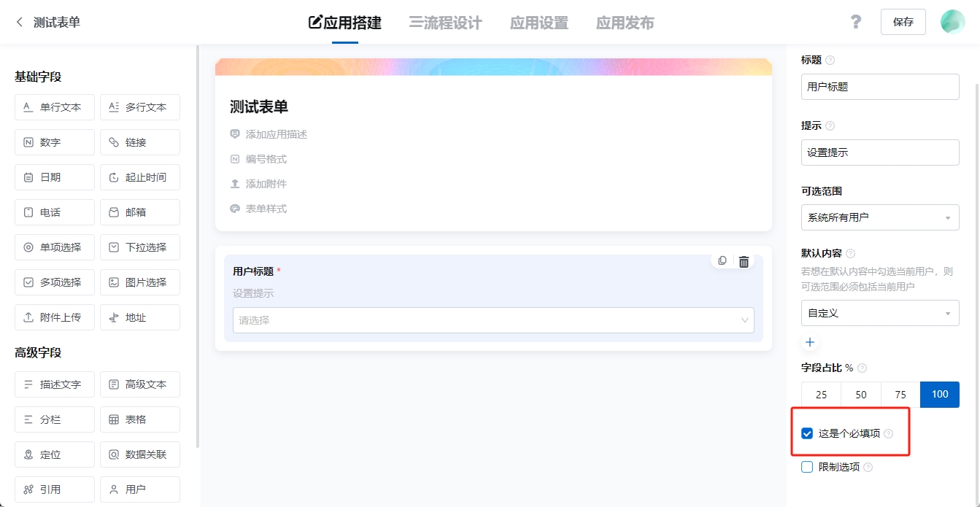The image size is (980, 507).
Task: Add a 数据关联 field
Action: pos(139,454)
